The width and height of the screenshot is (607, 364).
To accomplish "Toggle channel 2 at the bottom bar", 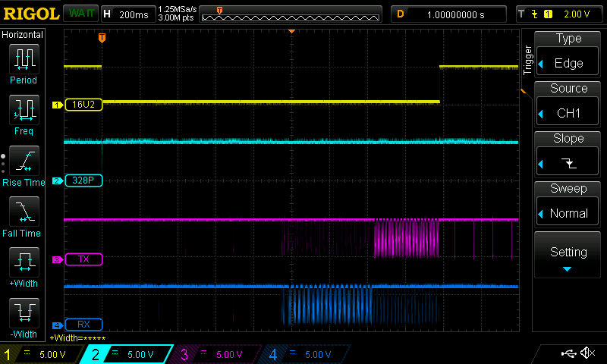I will click(127, 354).
